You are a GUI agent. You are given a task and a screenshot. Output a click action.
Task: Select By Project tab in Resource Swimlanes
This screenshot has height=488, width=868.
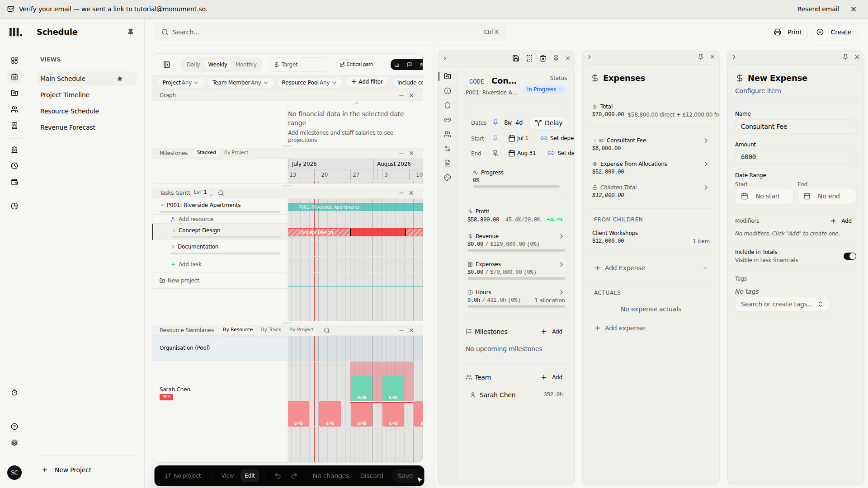coord(301,330)
